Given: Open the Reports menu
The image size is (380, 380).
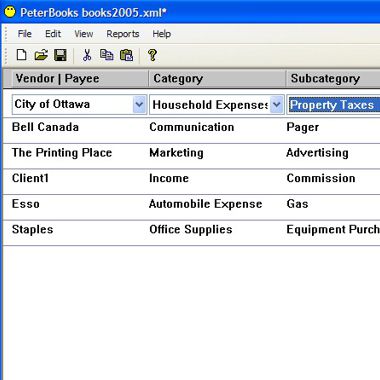Looking at the screenshot, I should 123,34.
